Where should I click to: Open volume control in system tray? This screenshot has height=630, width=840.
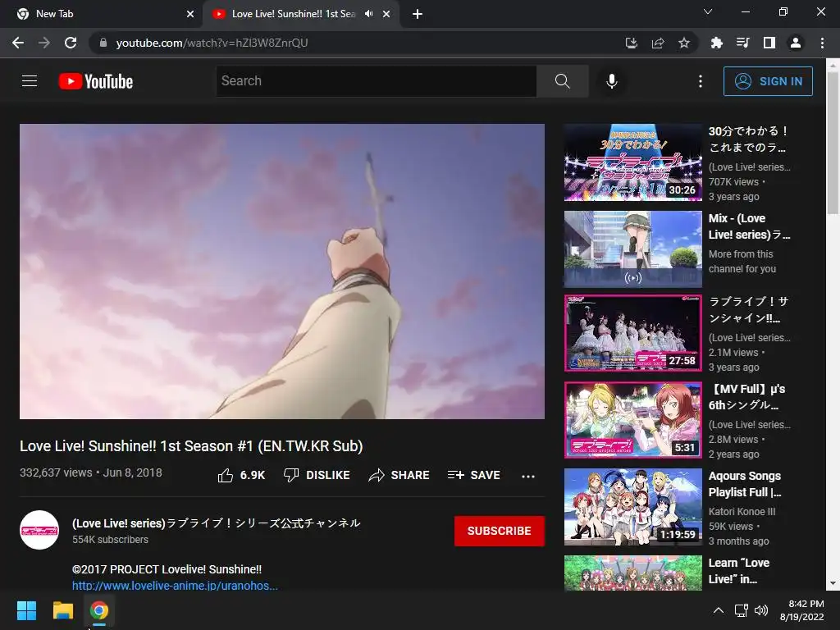pos(760,610)
